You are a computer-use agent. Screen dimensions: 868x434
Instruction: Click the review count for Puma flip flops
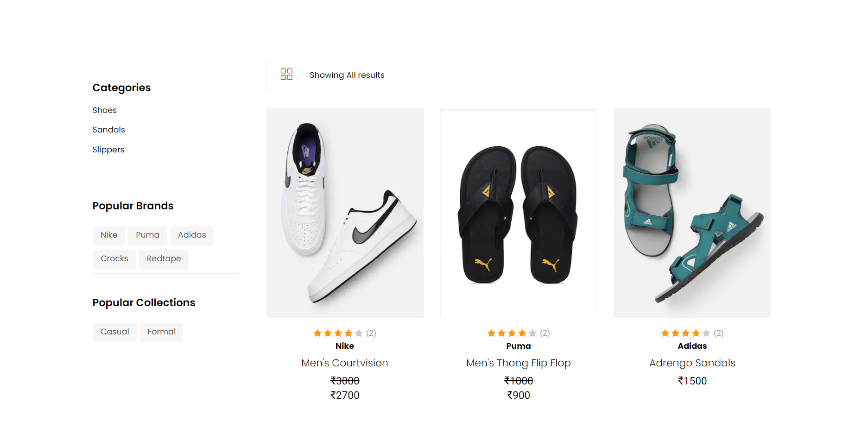[545, 333]
